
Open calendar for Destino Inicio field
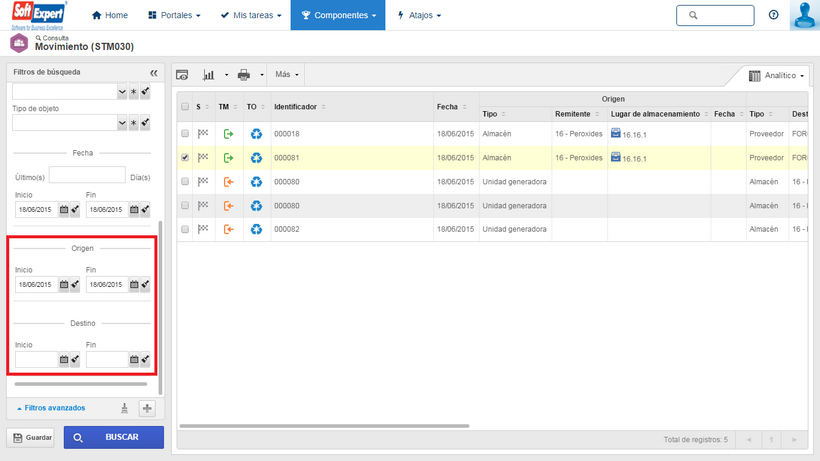(x=64, y=360)
